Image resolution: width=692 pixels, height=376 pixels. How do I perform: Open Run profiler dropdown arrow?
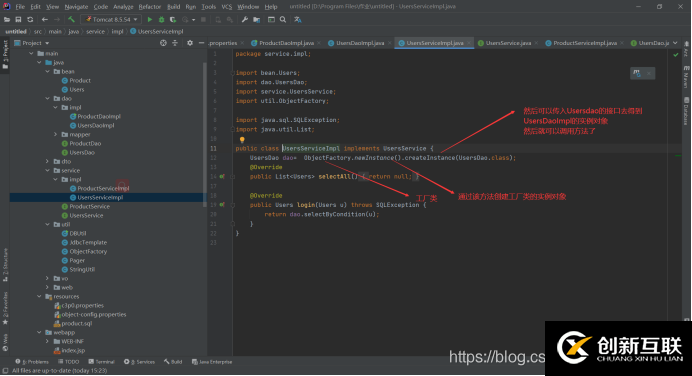click(193, 20)
